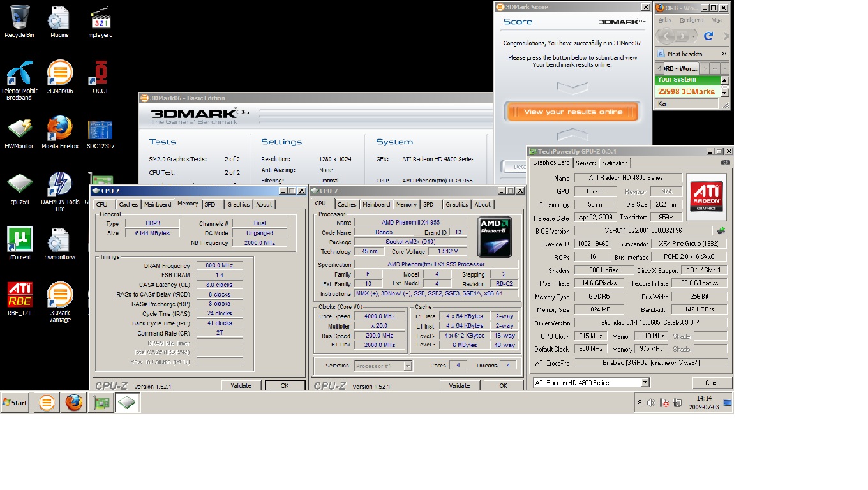Launch uTorrent desktop shortcut
Viewport: 868px width, 490px height.
(19, 243)
